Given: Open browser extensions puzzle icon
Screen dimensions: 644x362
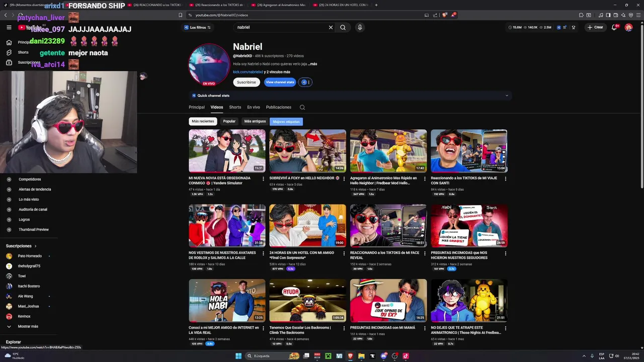Looking at the screenshot, I should click(581, 15).
